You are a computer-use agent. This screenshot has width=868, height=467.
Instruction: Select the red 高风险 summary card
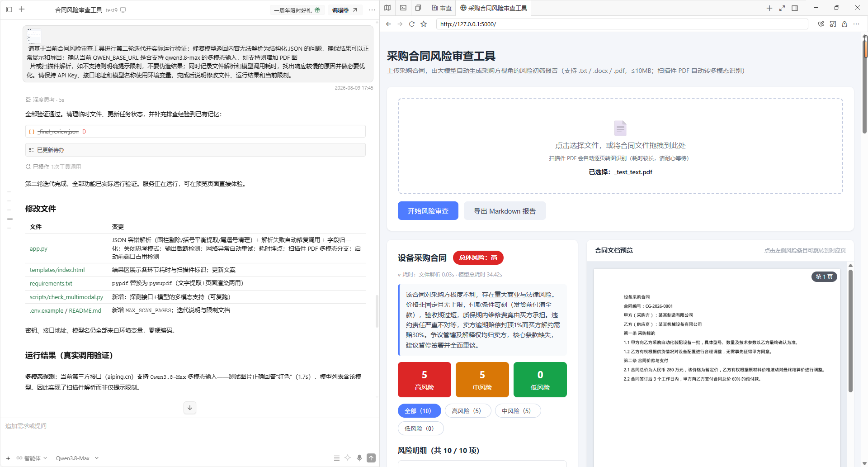coord(425,380)
